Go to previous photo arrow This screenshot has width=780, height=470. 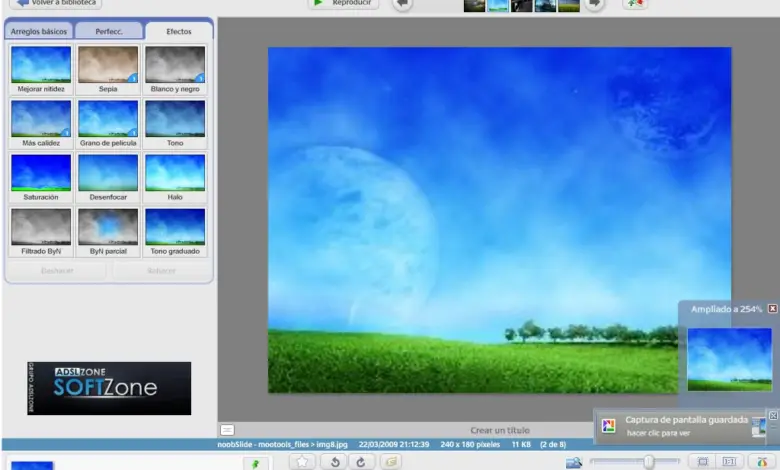(x=402, y=4)
